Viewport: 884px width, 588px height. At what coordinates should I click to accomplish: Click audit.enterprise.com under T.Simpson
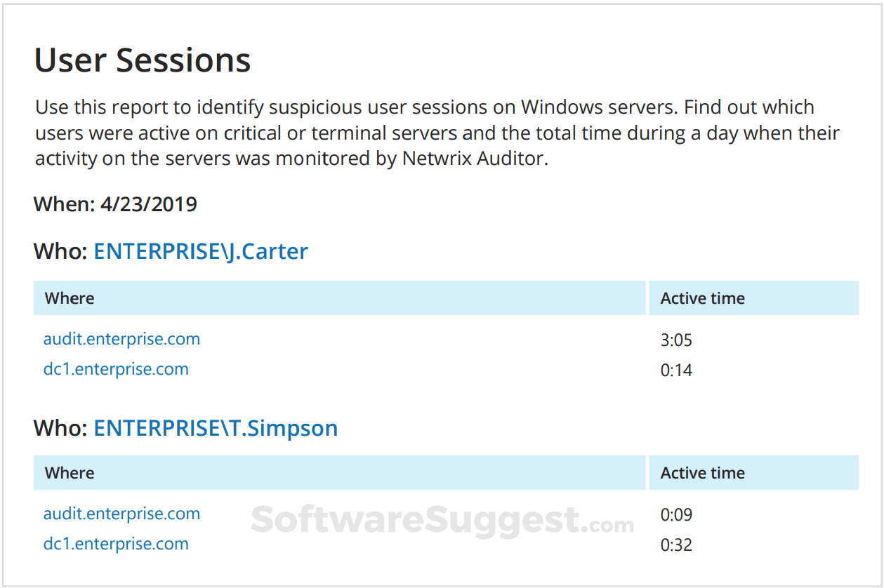121,514
